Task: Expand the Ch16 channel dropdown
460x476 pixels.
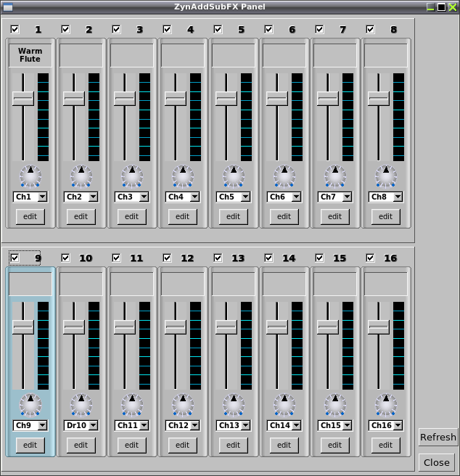Action: [385, 425]
